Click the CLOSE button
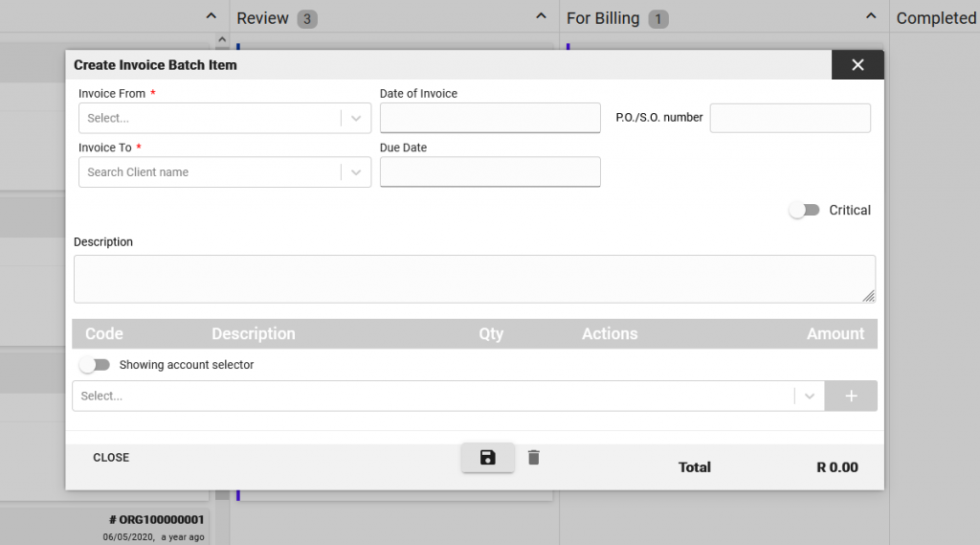The width and height of the screenshot is (980, 545). (x=111, y=458)
